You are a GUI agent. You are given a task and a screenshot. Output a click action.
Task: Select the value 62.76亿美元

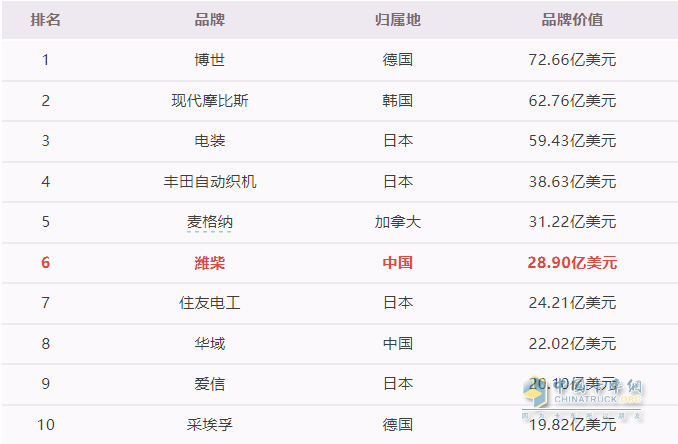pyautogui.click(x=572, y=101)
